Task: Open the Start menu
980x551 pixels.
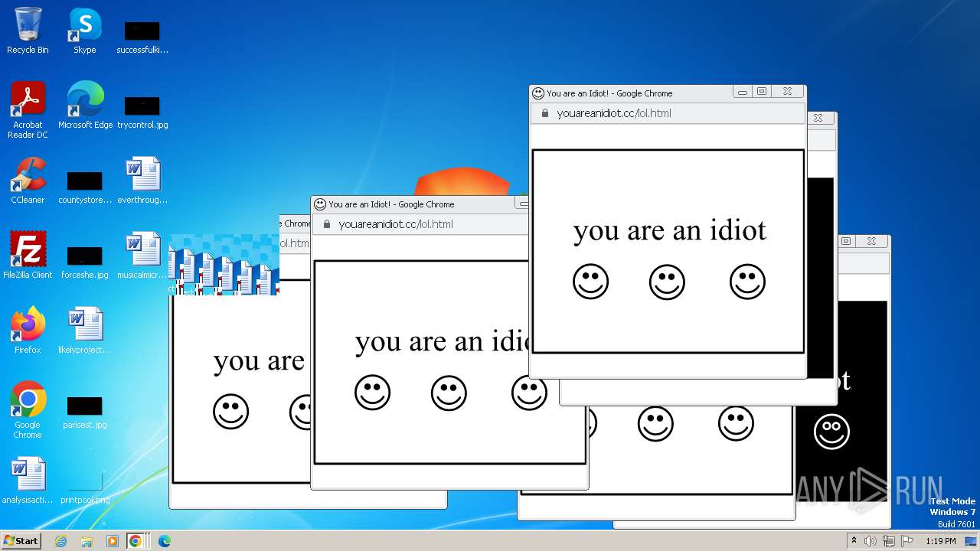Action: coord(21,540)
